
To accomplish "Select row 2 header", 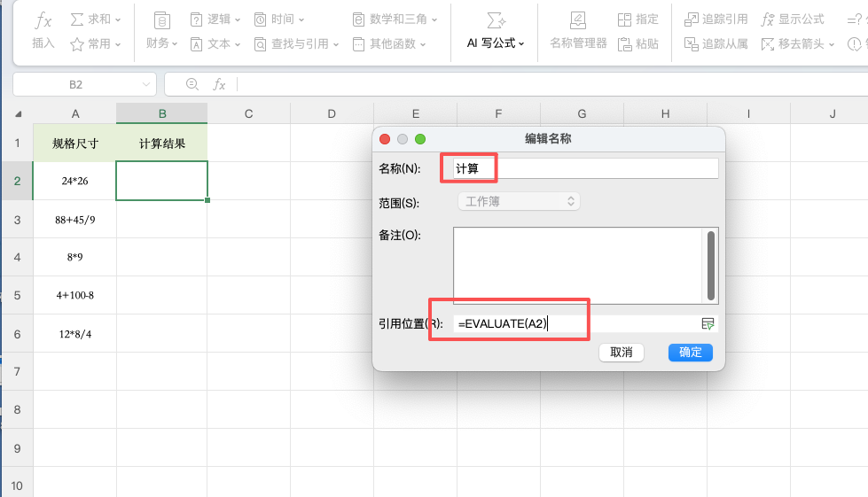I will coord(17,181).
